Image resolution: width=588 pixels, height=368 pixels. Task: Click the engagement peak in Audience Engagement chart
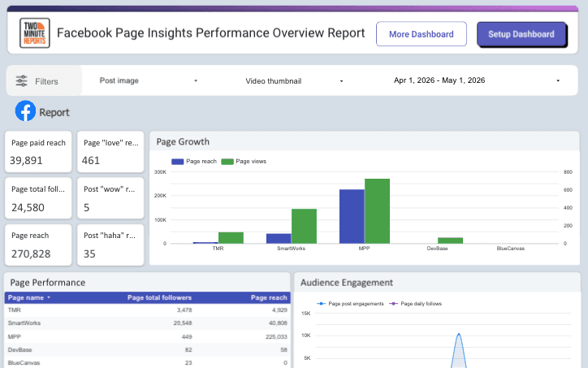coord(459,334)
